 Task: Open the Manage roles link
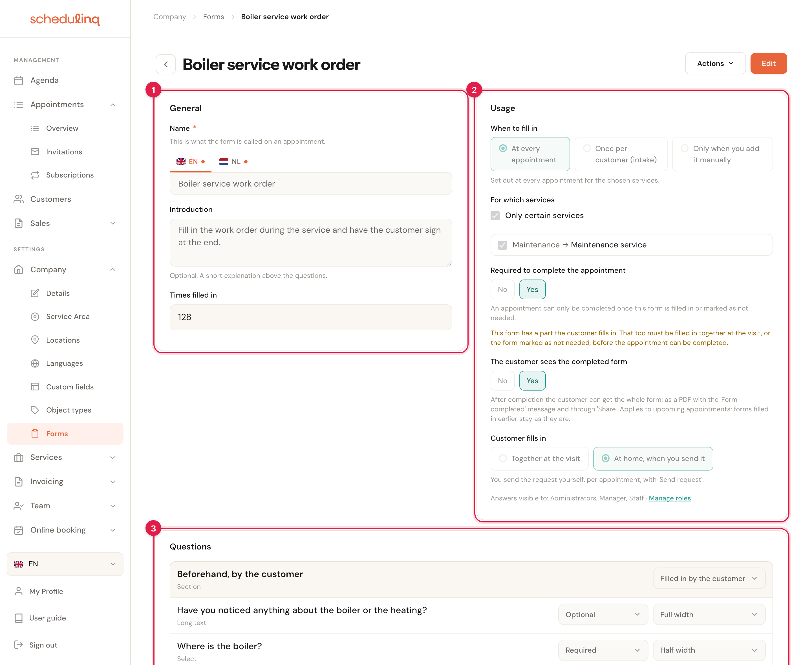pyautogui.click(x=669, y=498)
